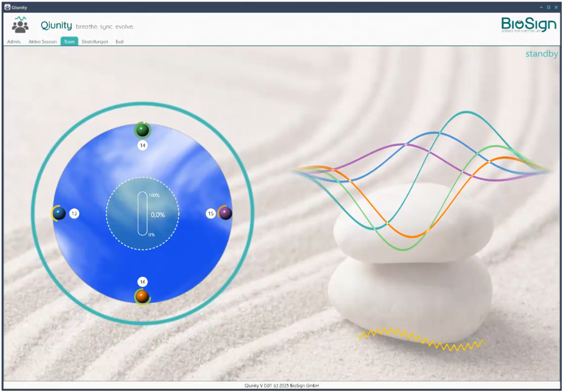Click the Qiunity team people icon

(20, 25)
